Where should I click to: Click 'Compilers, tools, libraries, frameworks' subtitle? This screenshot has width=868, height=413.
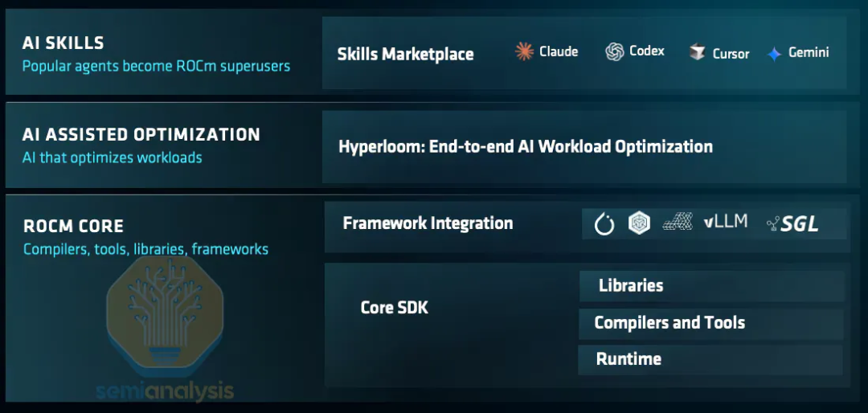pyautogui.click(x=145, y=250)
